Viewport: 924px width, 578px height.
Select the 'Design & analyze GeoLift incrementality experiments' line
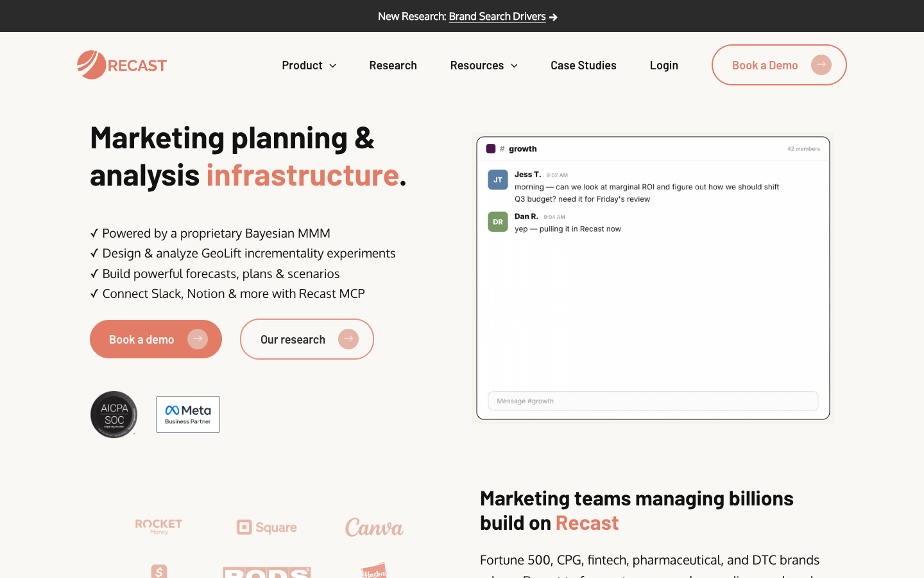tap(243, 253)
